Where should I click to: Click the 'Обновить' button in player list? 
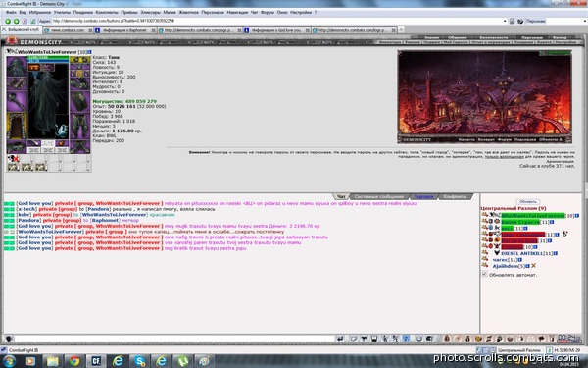click(x=527, y=201)
